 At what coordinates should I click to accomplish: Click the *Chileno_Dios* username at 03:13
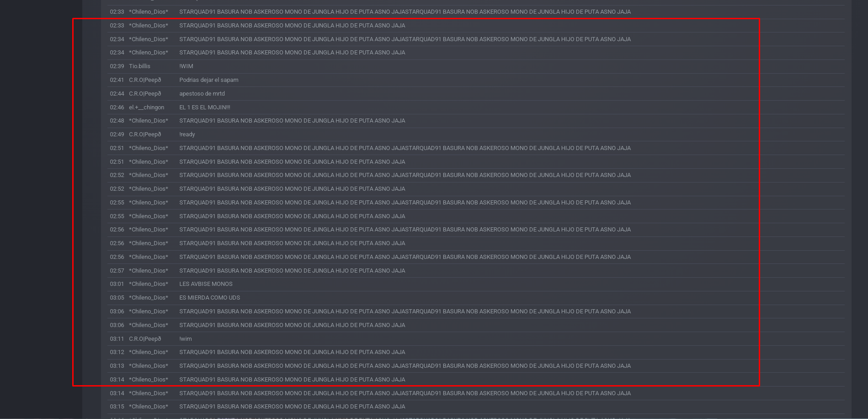pyautogui.click(x=149, y=366)
